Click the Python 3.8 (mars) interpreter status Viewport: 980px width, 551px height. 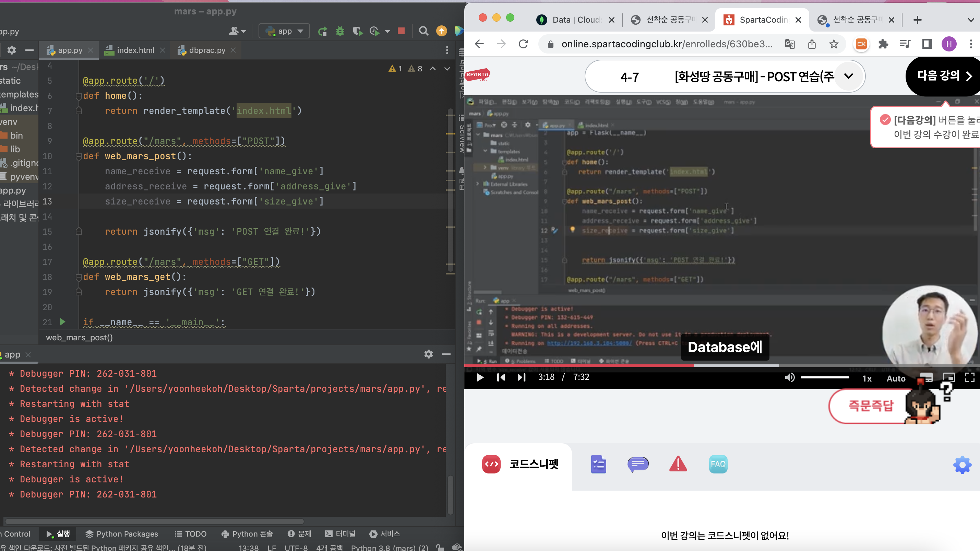pyautogui.click(x=389, y=547)
